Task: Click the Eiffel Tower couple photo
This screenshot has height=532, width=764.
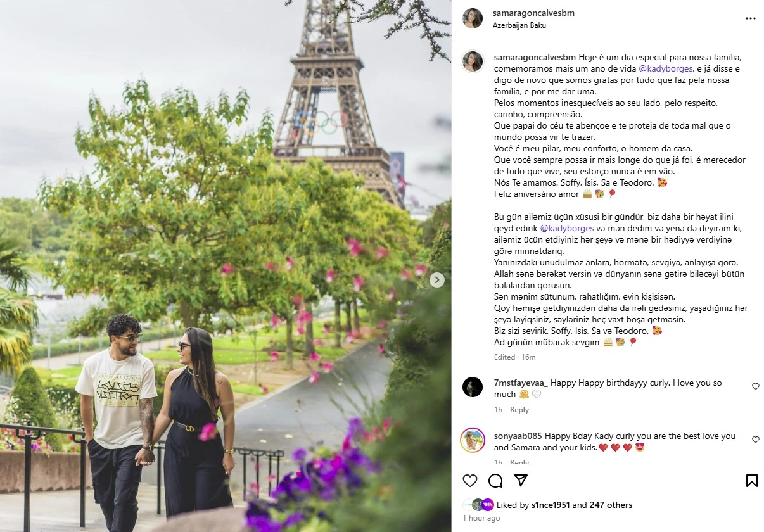Action: [x=226, y=266]
